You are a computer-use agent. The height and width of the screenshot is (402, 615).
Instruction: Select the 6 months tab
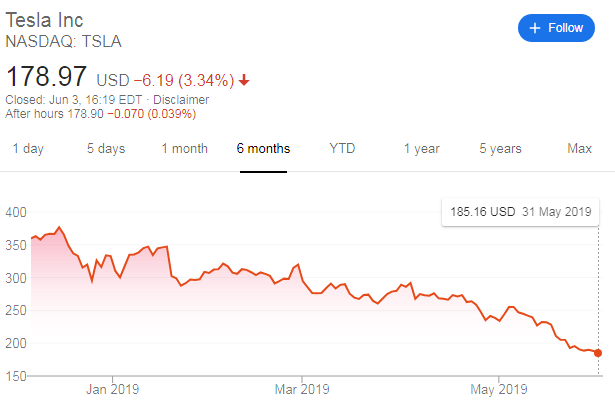click(x=264, y=149)
